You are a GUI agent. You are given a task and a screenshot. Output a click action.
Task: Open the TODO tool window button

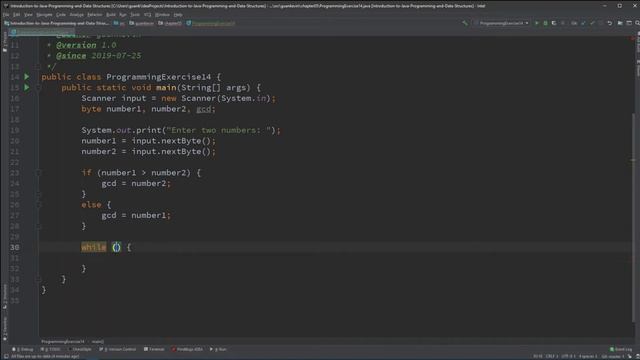[x=50, y=349]
